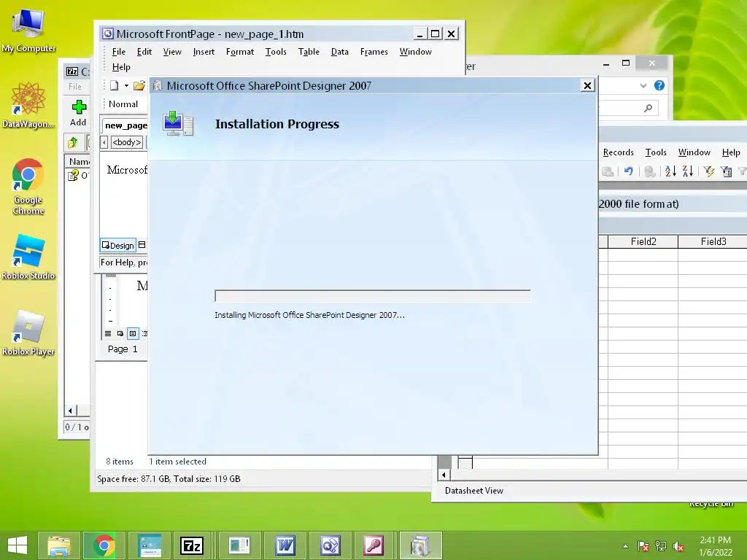The height and width of the screenshot is (560, 747).
Task: Switch to Split view icon in FrontPage
Action: tap(142, 245)
